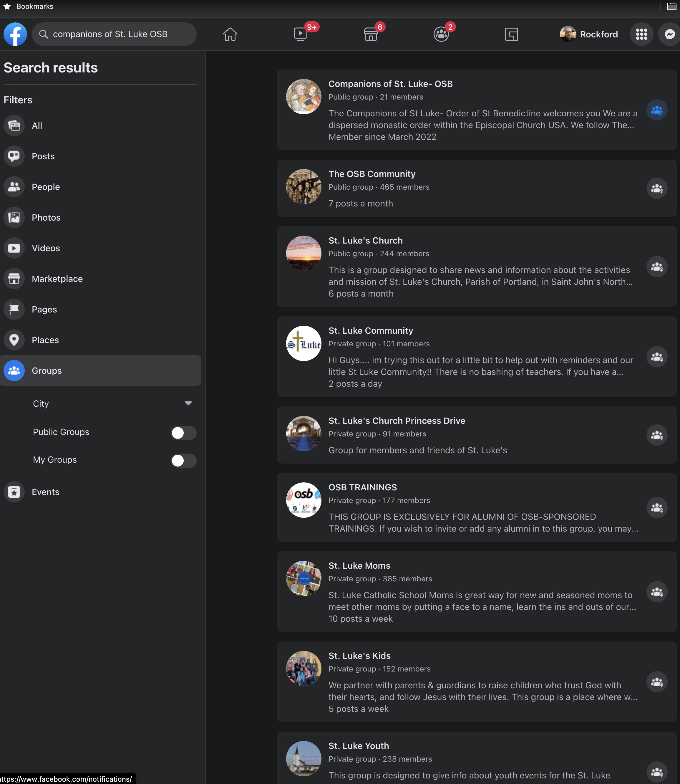This screenshot has width=680, height=784.
Task: Open the nine-dot Menu grid icon
Action: click(642, 34)
